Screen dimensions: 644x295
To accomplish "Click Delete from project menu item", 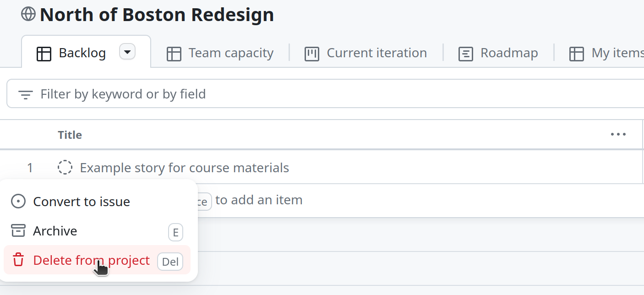I will point(91,260).
